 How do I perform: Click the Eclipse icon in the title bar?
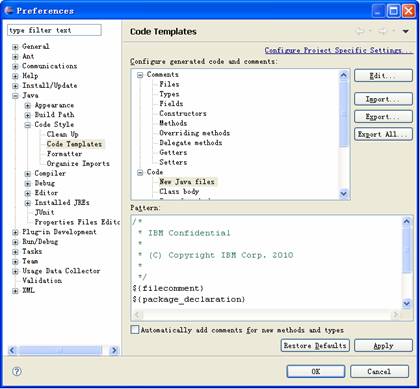point(9,10)
